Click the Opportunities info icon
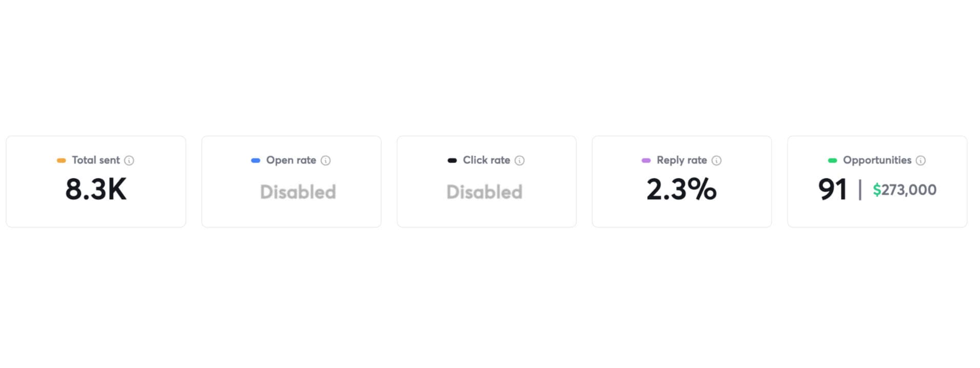The height and width of the screenshot is (368, 980). [x=920, y=160]
